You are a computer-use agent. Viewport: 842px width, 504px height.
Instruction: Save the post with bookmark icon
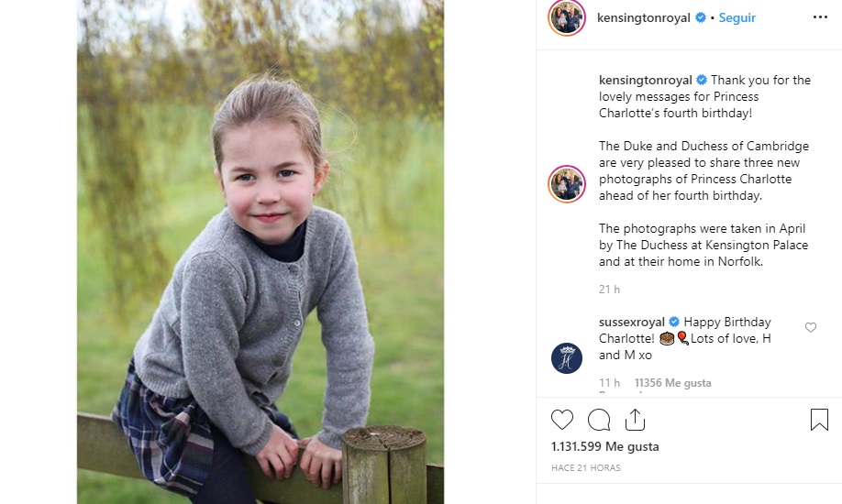coord(819,420)
